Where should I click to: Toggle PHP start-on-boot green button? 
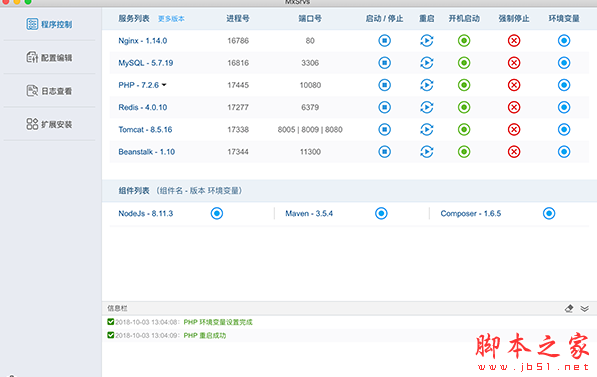coord(464,85)
